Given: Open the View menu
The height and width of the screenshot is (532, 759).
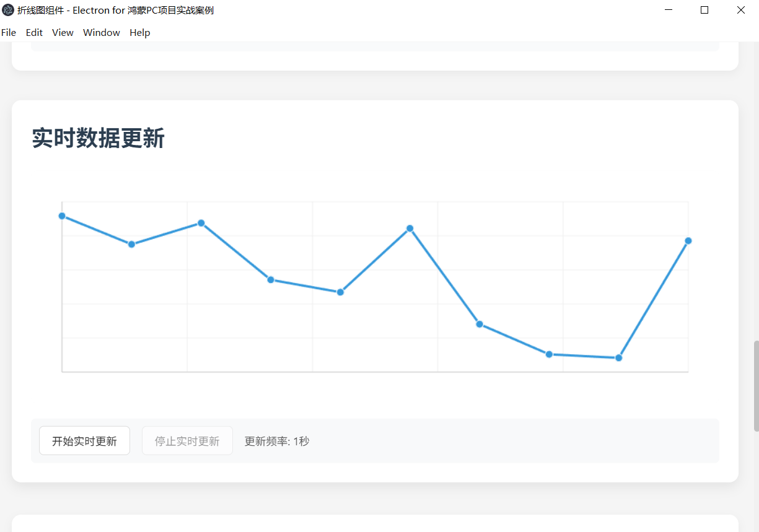Looking at the screenshot, I should [x=63, y=32].
